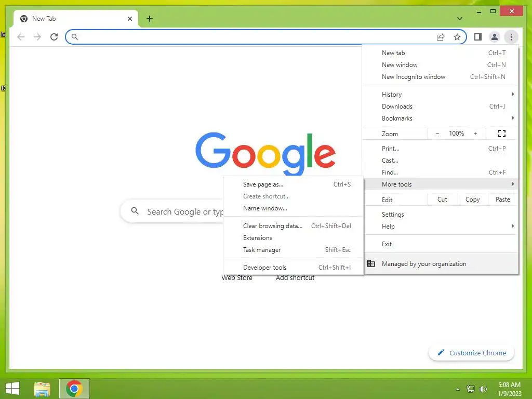The height and width of the screenshot is (399, 532).
Task: Open New Incognito window
Action: (x=440, y=77)
